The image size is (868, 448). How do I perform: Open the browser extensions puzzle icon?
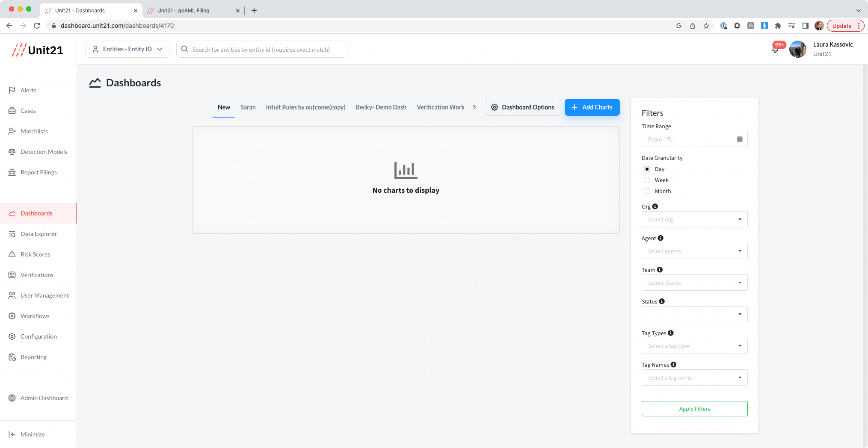(x=778, y=26)
